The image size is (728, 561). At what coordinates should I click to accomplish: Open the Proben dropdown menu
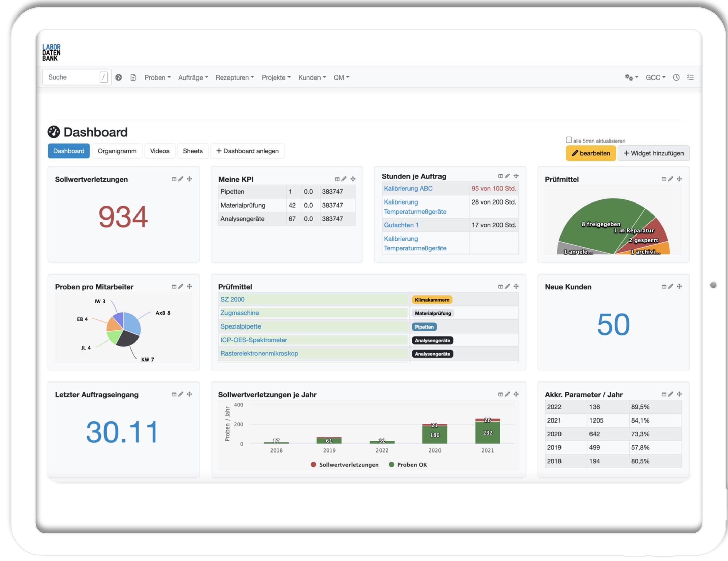(x=157, y=77)
